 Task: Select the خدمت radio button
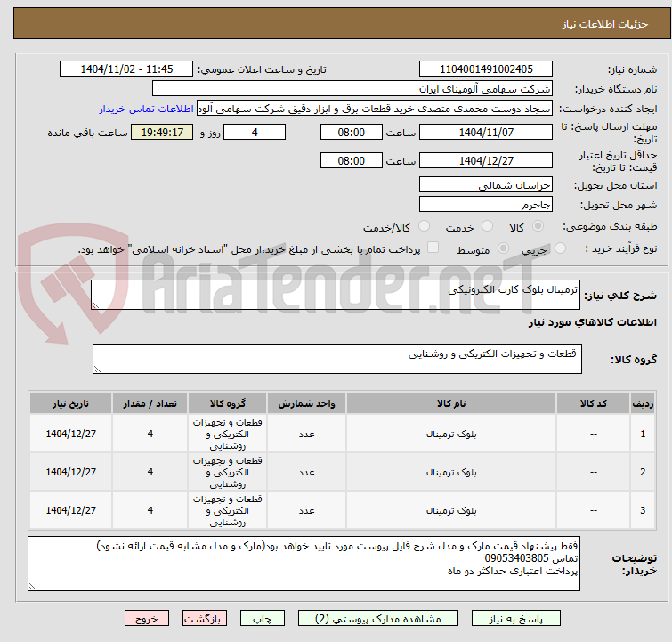click(487, 226)
